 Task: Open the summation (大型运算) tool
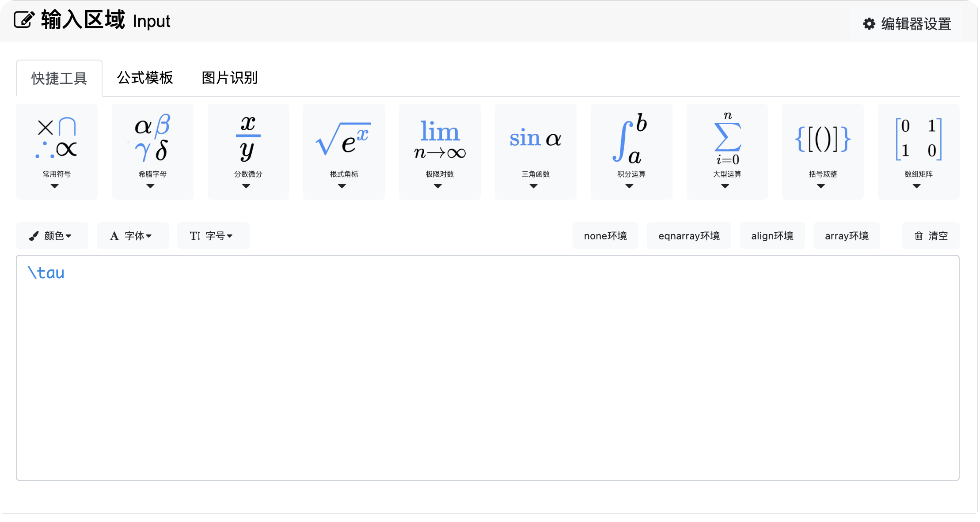coord(727,151)
